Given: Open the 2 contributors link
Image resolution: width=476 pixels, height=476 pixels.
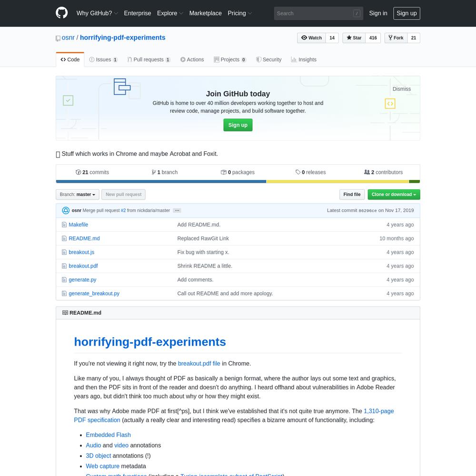Looking at the screenshot, I should [x=383, y=172].
